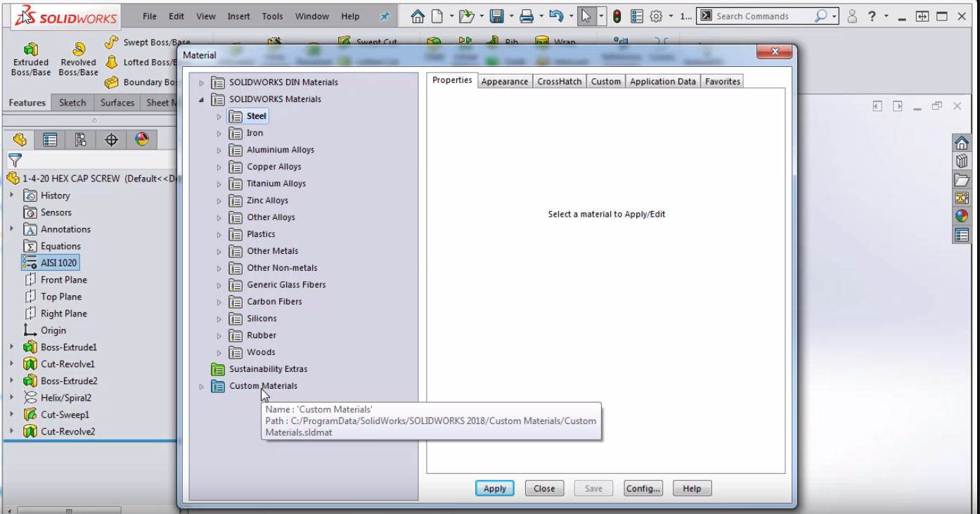Collapse SOLIDWORKS Materials library
This screenshot has height=514, width=980.
pyautogui.click(x=201, y=100)
